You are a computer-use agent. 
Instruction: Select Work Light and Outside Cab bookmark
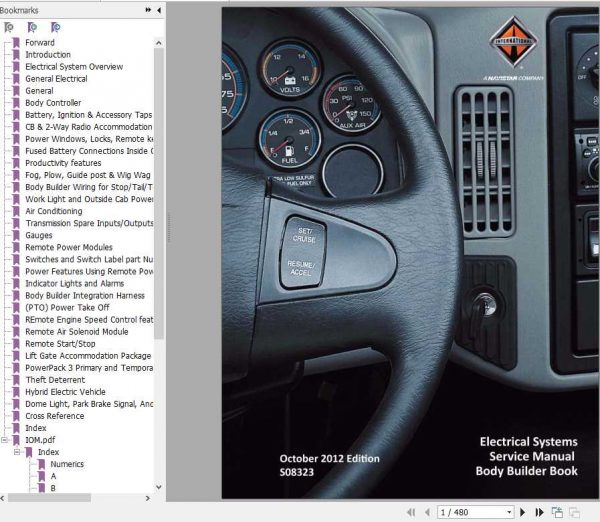[x=89, y=199]
